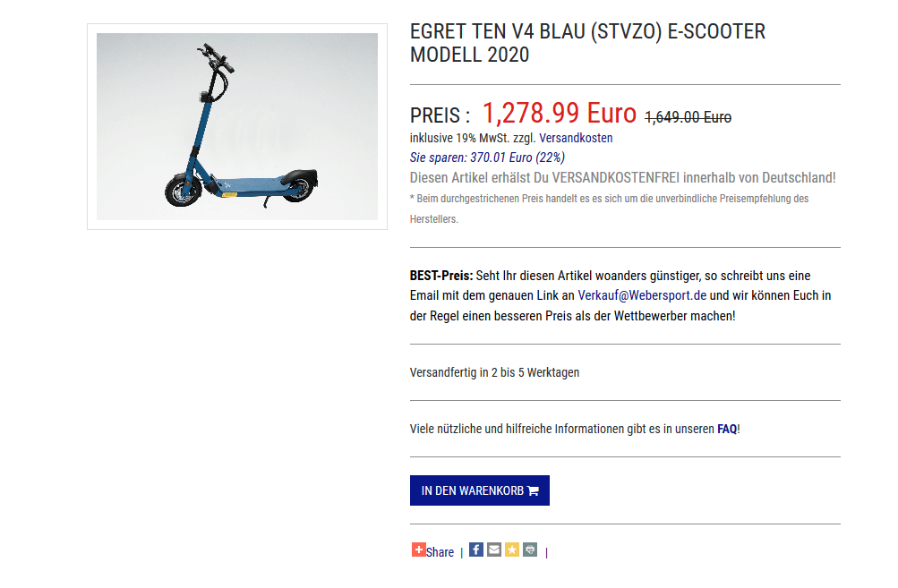Click the red 1,278.99 Euro price
Screen dimensions: 898x588
[x=559, y=114]
